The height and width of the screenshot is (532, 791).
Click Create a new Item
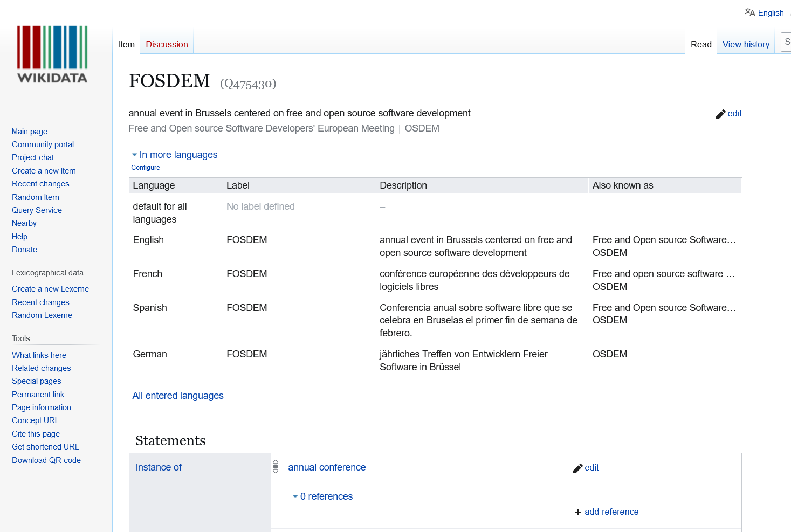pos(44,171)
